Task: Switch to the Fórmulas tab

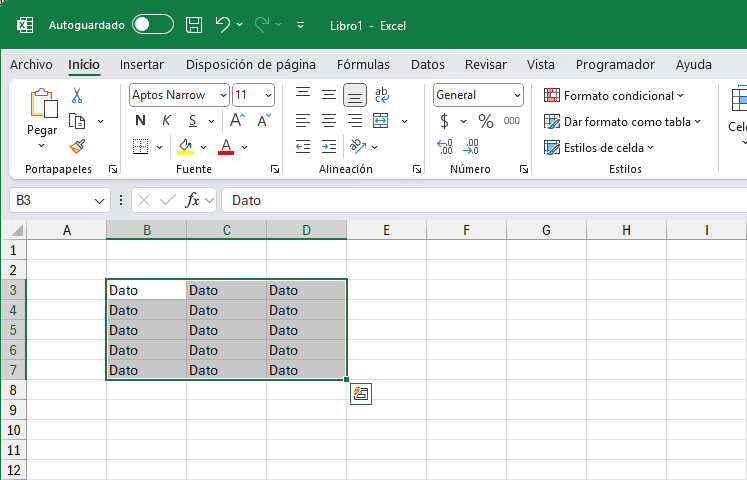Action: 363,64
